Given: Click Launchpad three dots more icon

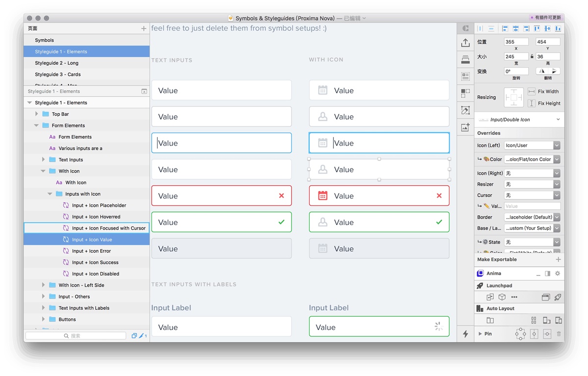Looking at the screenshot, I should [514, 297].
